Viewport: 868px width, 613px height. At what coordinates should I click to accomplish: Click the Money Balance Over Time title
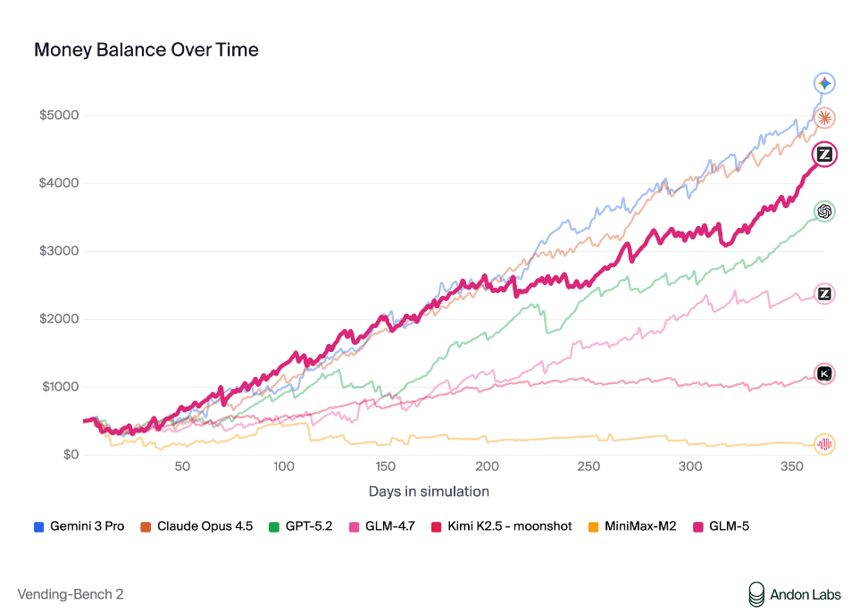(x=146, y=50)
